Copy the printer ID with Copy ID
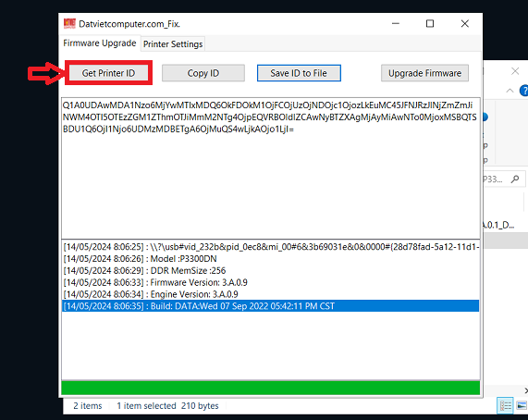The width and height of the screenshot is (528, 420). pos(203,73)
